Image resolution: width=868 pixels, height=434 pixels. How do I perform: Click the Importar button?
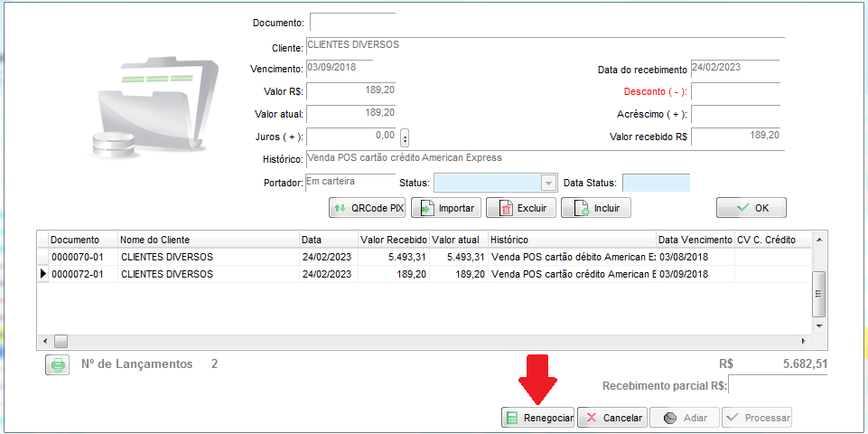pyautogui.click(x=446, y=208)
